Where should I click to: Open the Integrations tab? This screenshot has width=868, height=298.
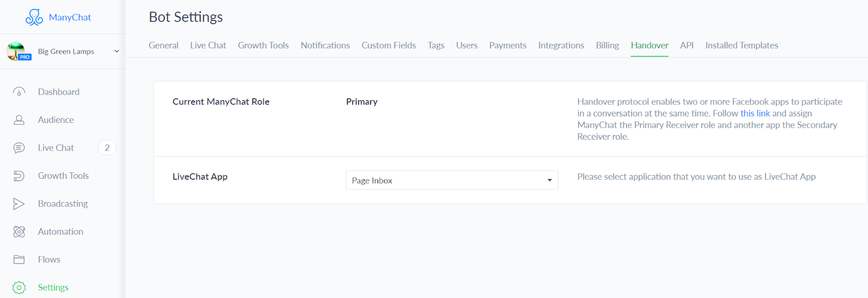[x=561, y=46]
